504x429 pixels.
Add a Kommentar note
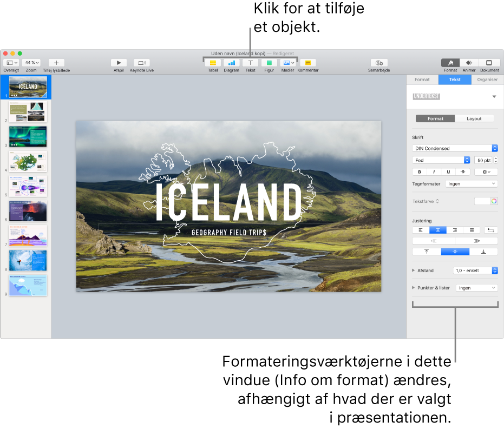tap(307, 63)
